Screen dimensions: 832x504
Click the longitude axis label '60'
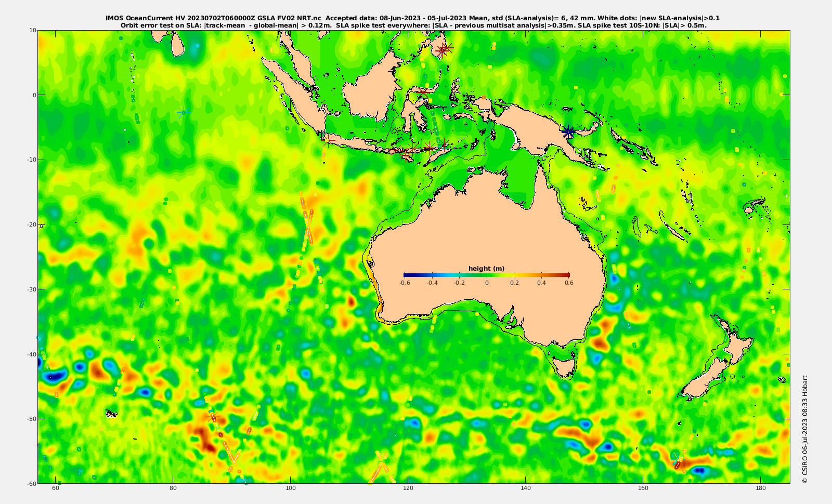[x=56, y=488]
